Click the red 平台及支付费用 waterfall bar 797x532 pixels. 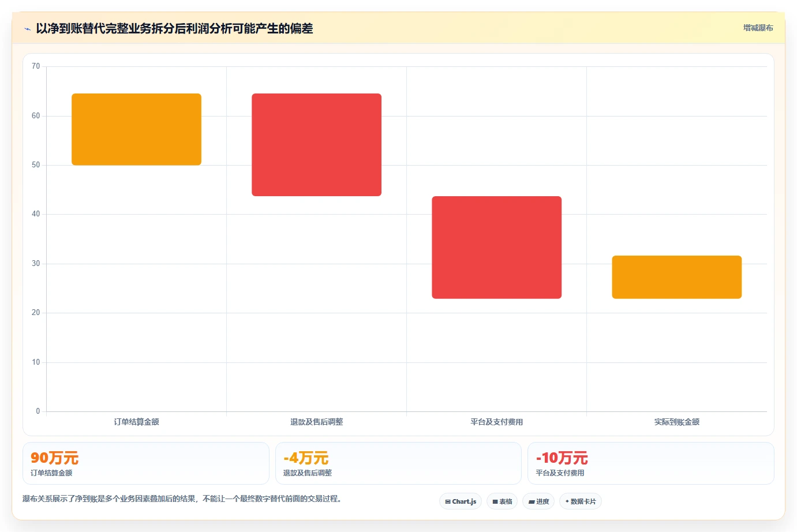pyautogui.click(x=496, y=248)
